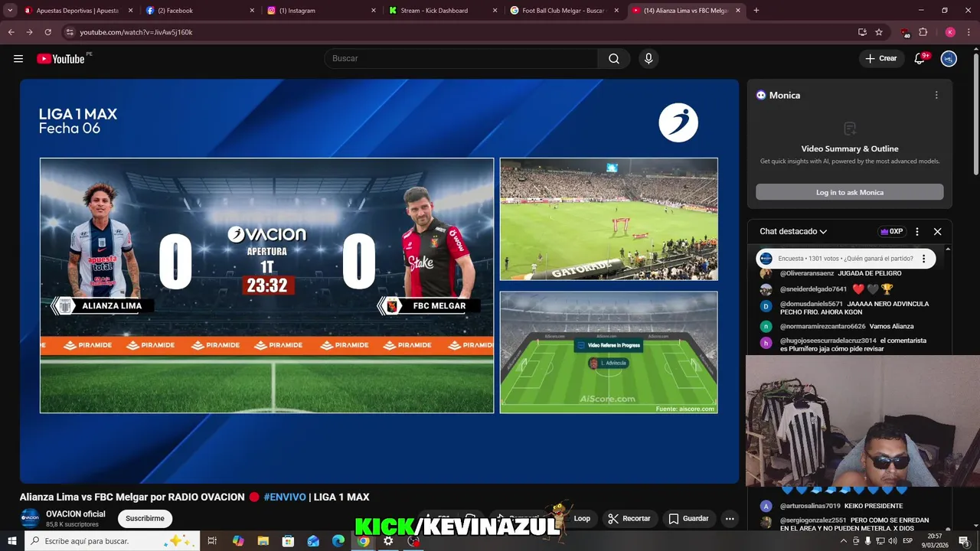Open the red extension showing 40
The width and height of the screenshot is (980, 551).
click(906, 33)
